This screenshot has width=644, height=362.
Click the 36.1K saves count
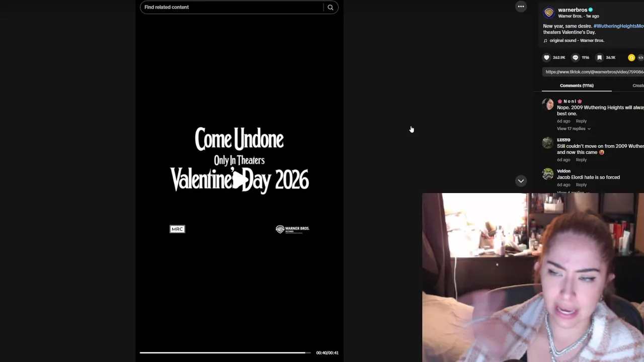pos(611,57)
